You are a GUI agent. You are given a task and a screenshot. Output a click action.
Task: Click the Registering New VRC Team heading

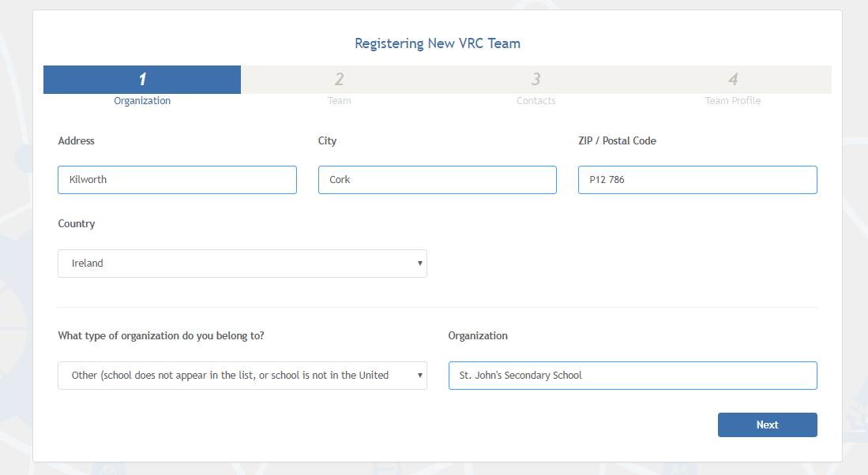pos(438,43)
